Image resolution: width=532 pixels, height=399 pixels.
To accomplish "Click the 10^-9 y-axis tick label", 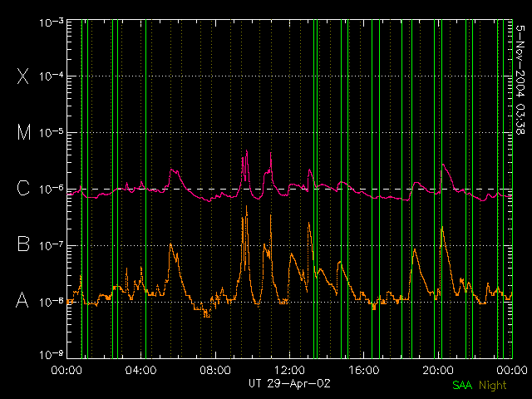I will [x=52, y=355].
